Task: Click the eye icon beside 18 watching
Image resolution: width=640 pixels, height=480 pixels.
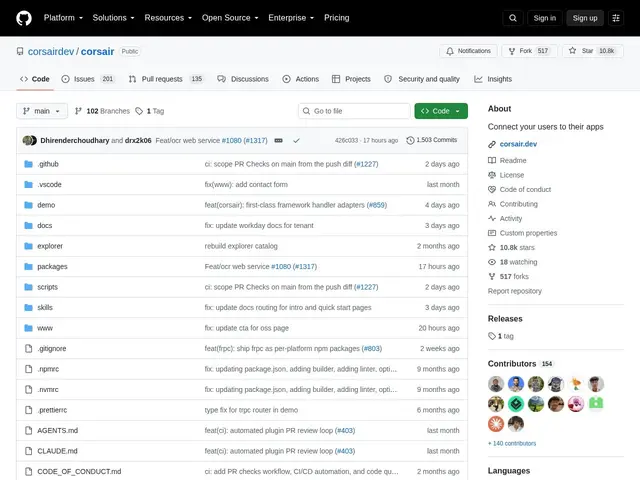Action: (x=492, y=262)
